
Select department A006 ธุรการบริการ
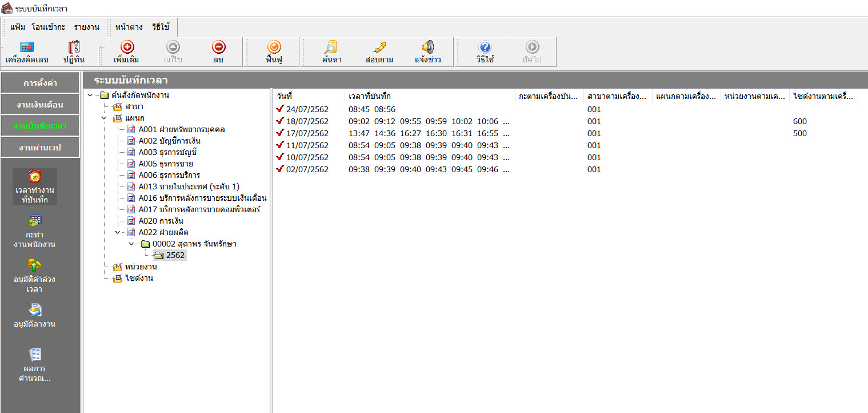(x=163, y=175)
